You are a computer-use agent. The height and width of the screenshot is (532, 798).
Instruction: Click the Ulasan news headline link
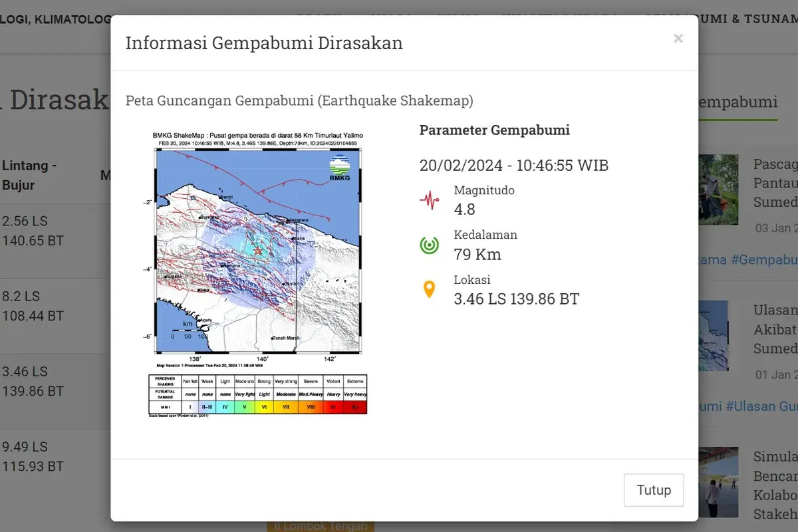click(775, 329)
